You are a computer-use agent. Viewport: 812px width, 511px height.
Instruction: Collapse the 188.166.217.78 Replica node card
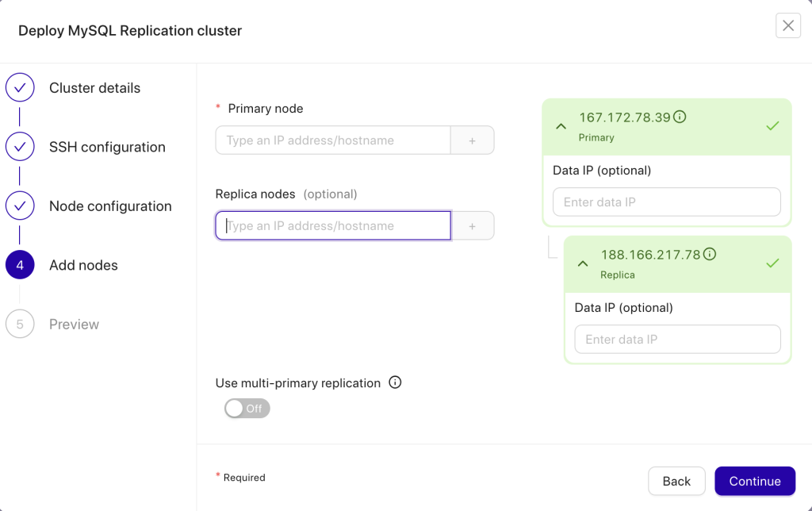[x=583, y=263]
